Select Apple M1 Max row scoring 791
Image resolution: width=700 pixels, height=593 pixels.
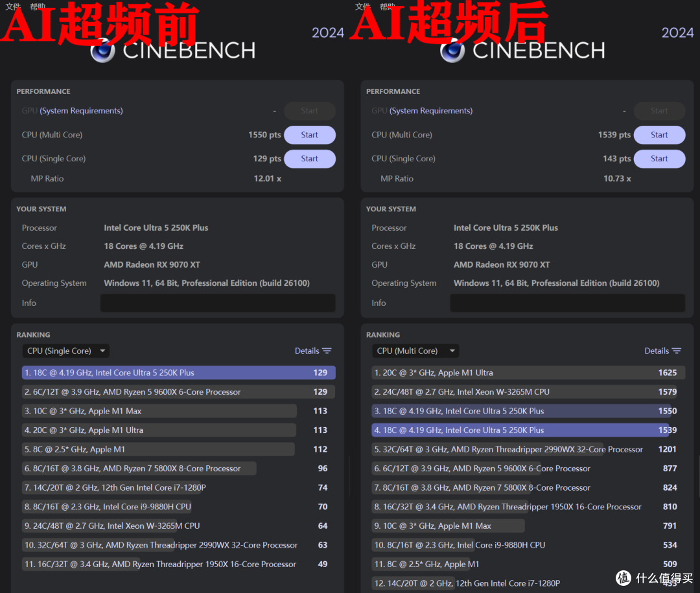(x=529, y=526)
